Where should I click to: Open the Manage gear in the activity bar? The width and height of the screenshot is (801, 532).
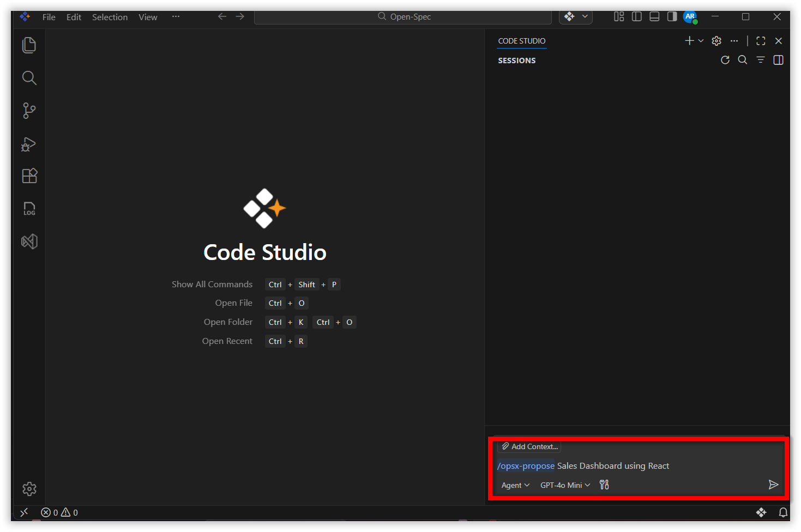[29, 489]
